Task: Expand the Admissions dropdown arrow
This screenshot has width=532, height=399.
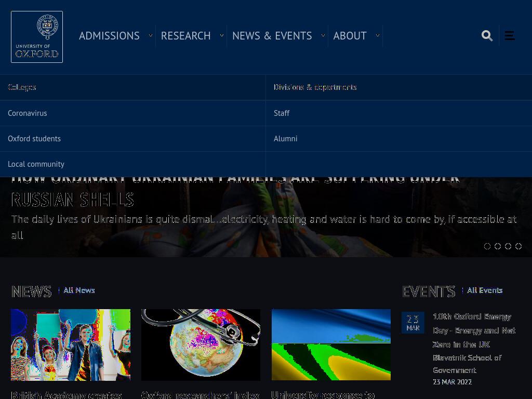Action: pyautogui.click(x=150, y=35)
